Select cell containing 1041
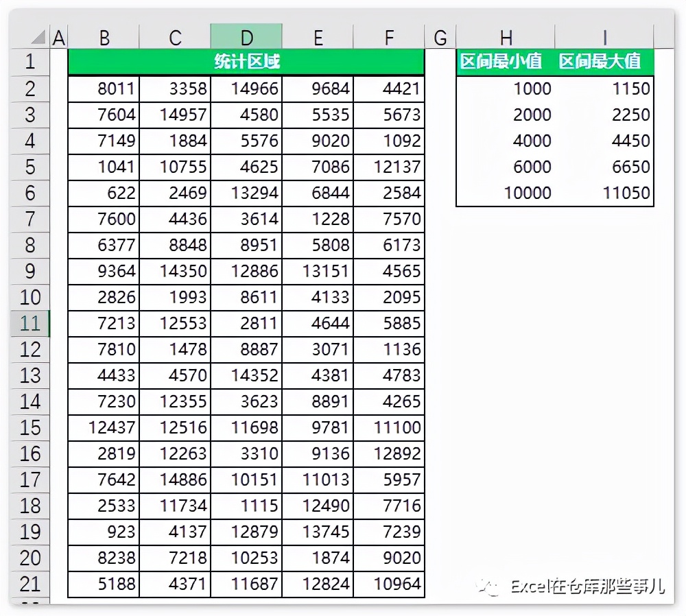Screen dimensions: 686x616 click(x=104, y=167)
